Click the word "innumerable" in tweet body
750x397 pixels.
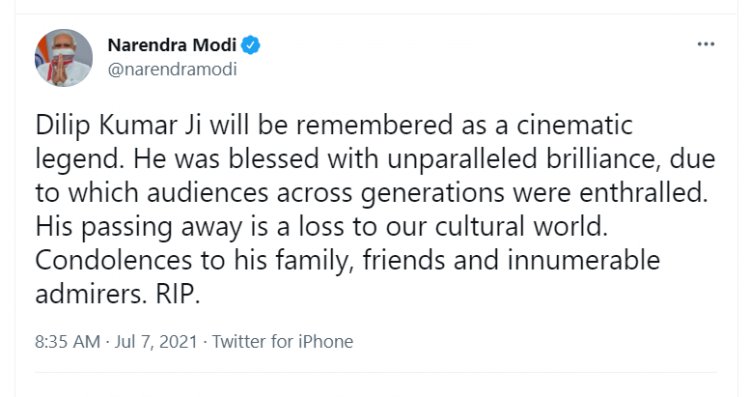pos(584,261)
